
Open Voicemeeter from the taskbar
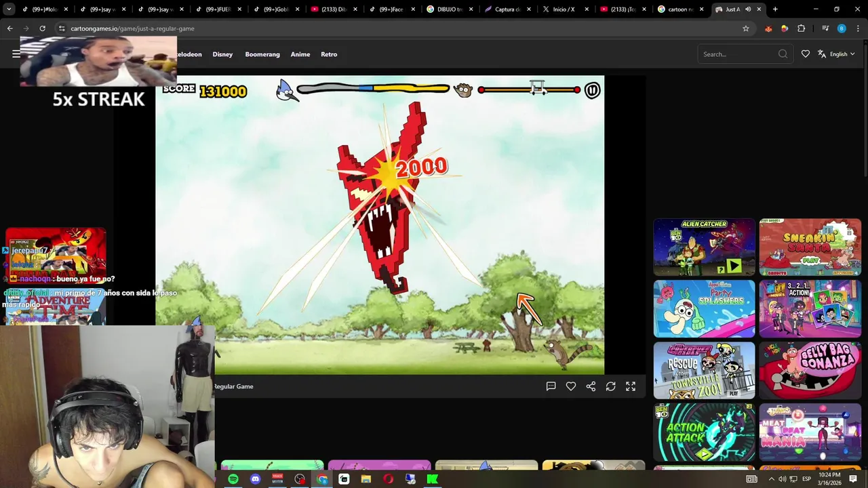pyautogui.click(x=277, y=479)
